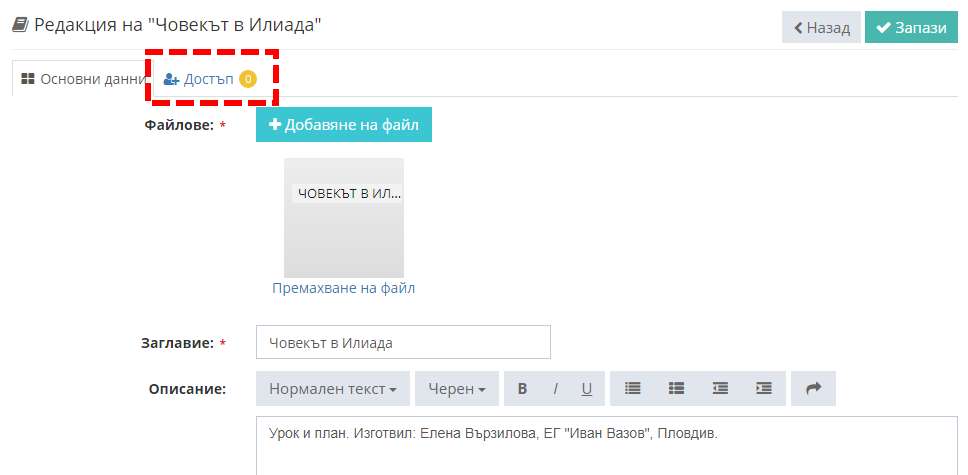
Task: Click the yellow 0 badge on Достъп
Action: click(248, 79)
